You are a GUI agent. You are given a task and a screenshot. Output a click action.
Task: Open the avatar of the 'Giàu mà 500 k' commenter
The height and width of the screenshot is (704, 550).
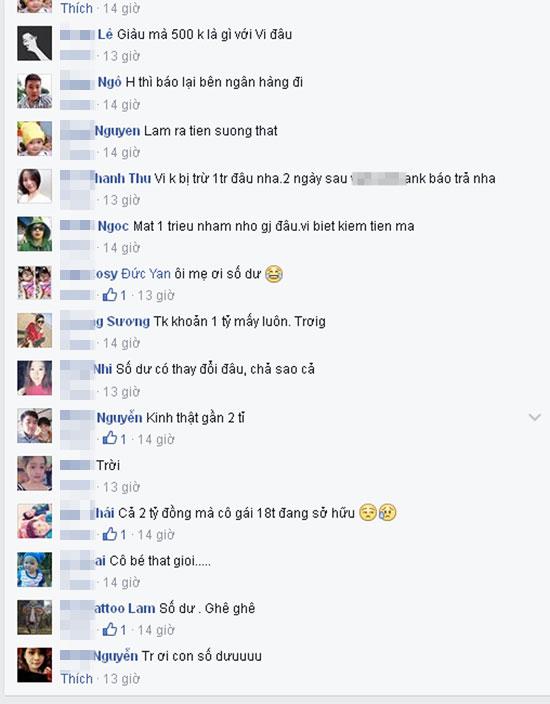pos(35,43)
